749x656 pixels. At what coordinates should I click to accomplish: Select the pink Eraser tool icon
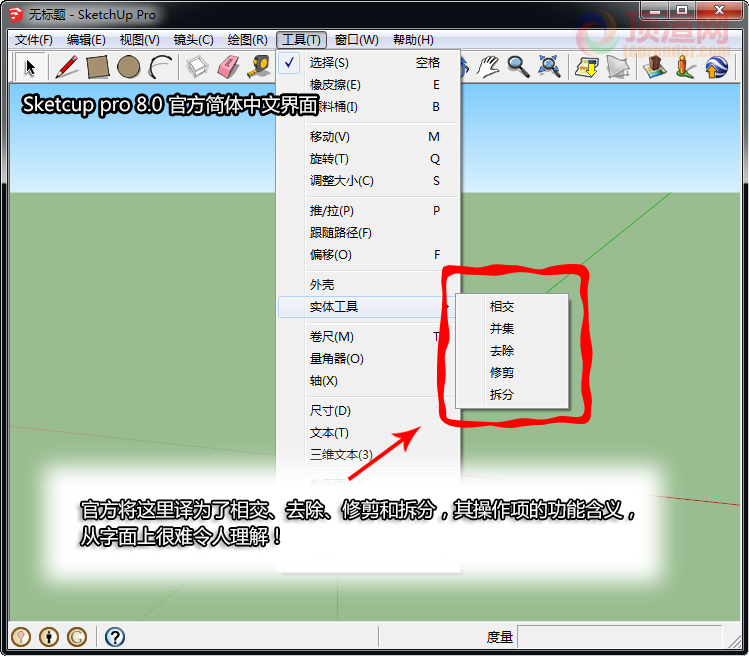tap(228, 67)
